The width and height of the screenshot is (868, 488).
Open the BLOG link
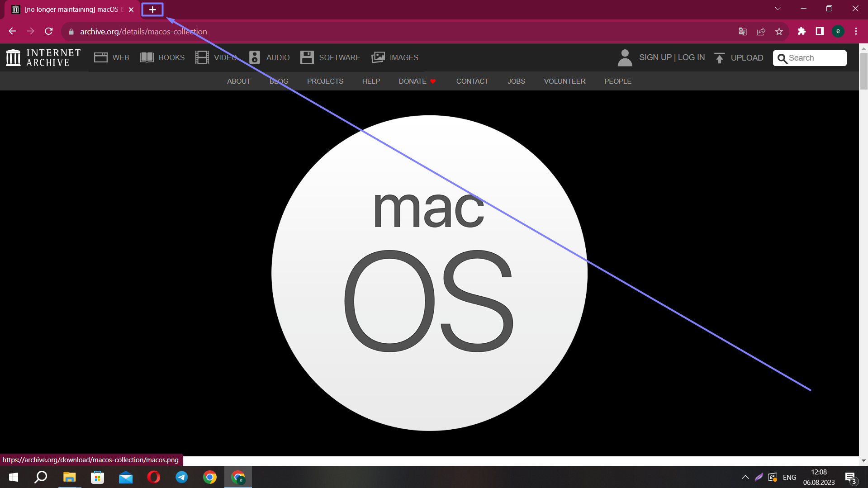(279, 81)
